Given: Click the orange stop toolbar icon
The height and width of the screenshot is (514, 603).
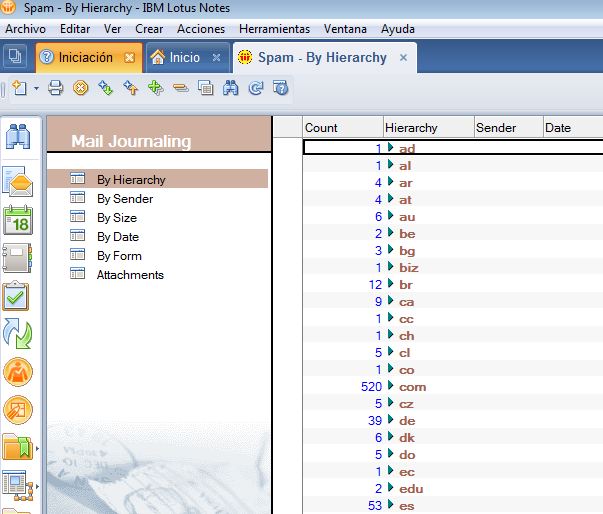Looking at the screenshot, I should coord(80,88).
